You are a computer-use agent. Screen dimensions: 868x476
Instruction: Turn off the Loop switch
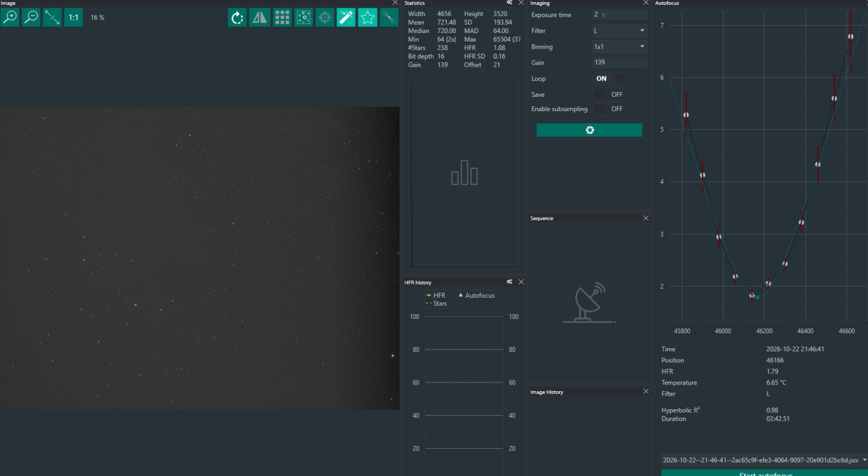(x=609, y=78)
